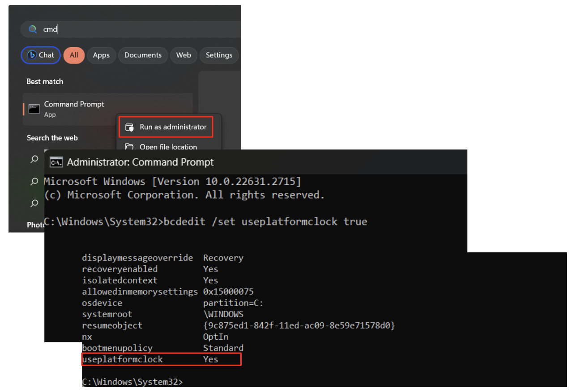572x392 pixels.
Task: Click the Best match heading
Action: (45, 81)
